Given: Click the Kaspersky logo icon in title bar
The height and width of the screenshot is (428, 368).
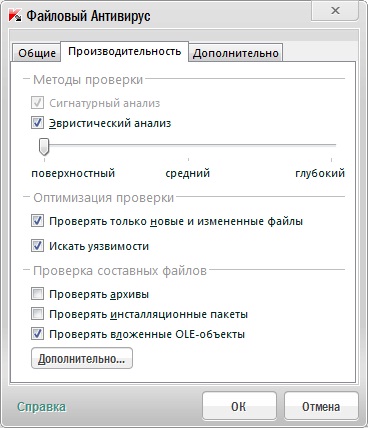Looking at the screenshot, I should 15,16.
